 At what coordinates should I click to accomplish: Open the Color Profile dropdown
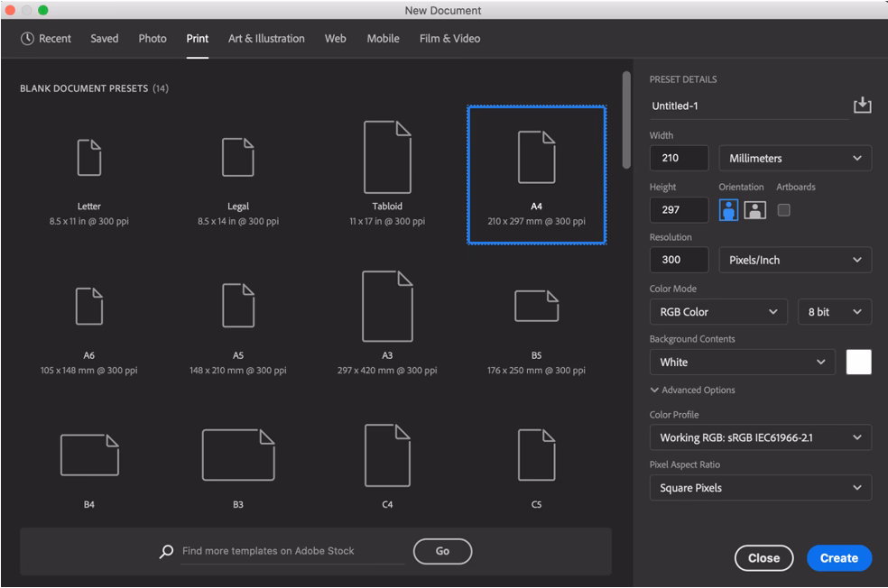(x=760, y=437)
